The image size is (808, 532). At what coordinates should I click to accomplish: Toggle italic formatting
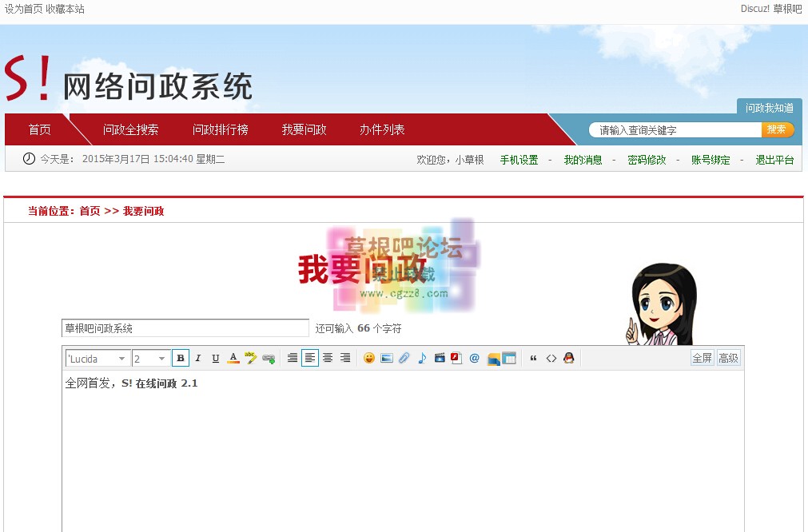[197, 358]
